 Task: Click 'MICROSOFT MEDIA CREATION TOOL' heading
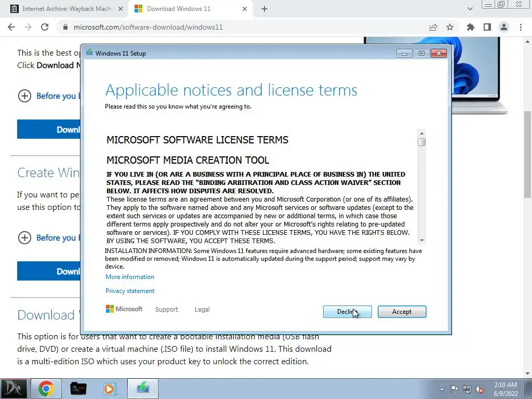coord(188,160)
